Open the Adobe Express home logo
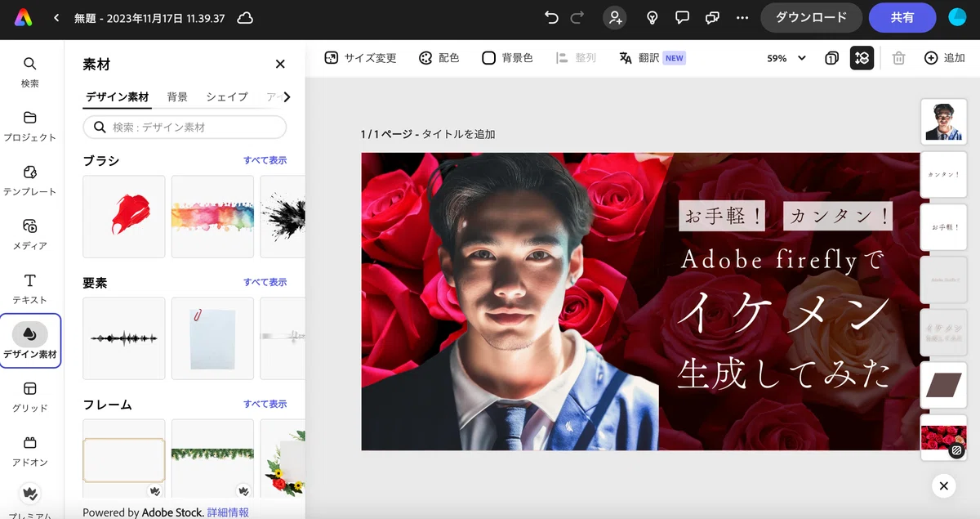 pyautogui.click(x=23, y=17)
